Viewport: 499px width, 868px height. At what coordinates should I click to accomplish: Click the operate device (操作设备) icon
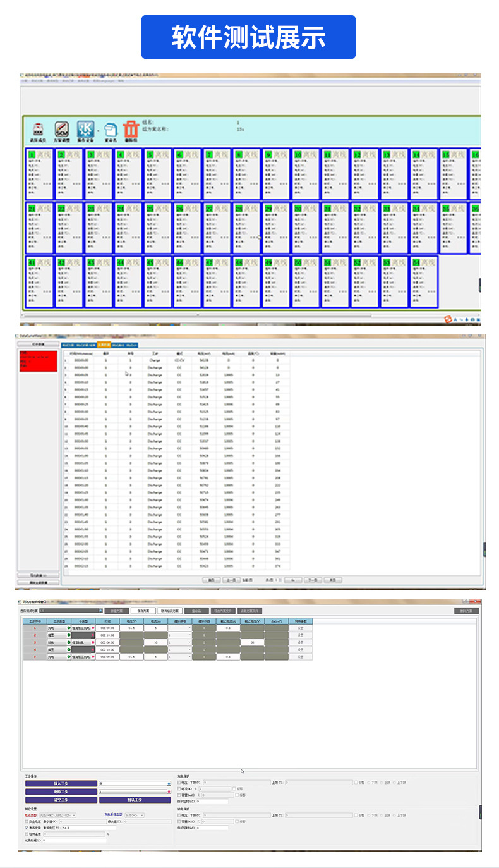tap(85, 130)
